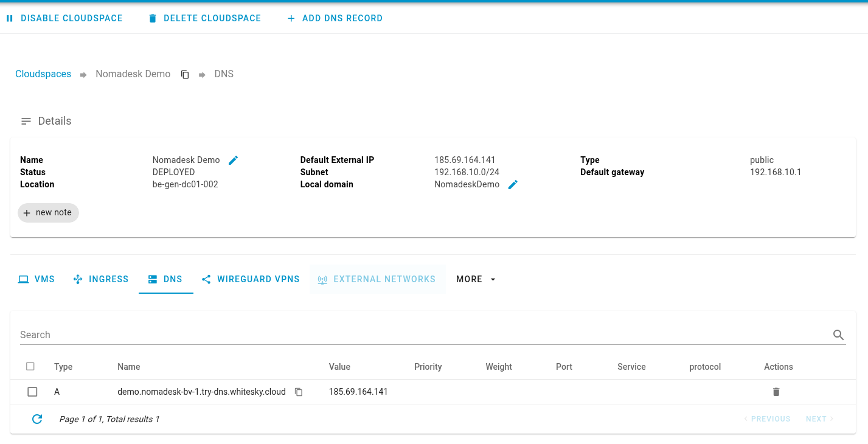The width and height of the screenshot is (868, 444).
Task: Switch to the WIREGUARD VPNS tab
Action: pos(250,279)
